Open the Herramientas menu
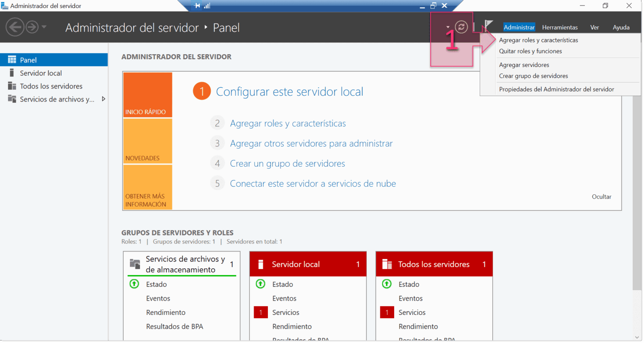Screen dimensions: 644x343 pos(560,27)
